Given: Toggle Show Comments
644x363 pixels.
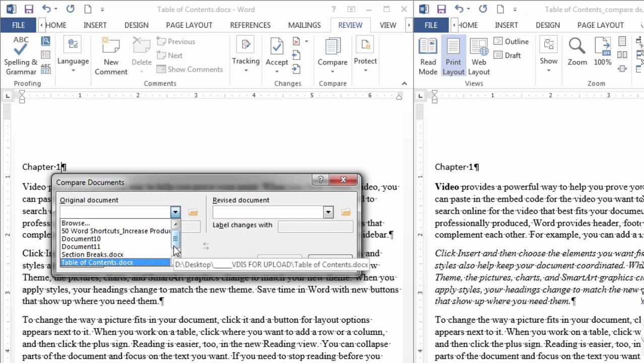Looking at the screenshot, I should click(x=189, y=69).
